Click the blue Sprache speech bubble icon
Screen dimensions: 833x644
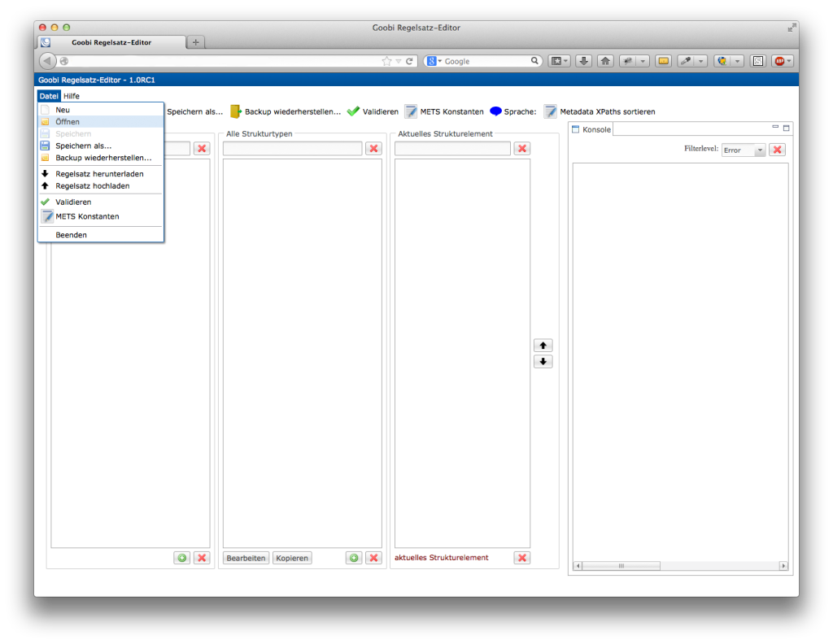[495, 111]
